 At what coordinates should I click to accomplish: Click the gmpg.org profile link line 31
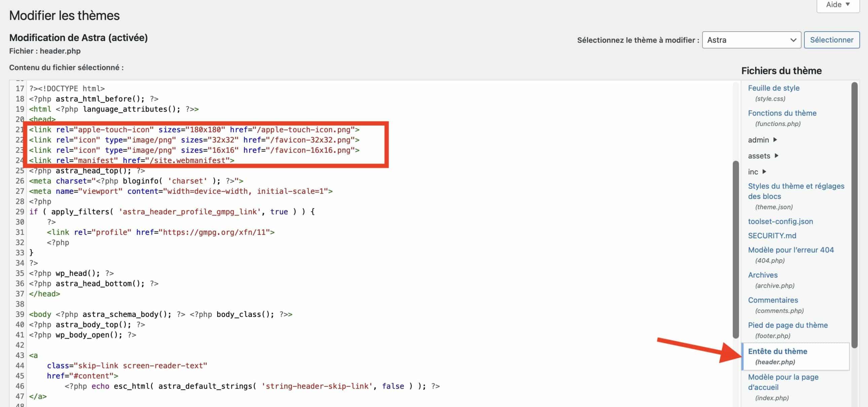point(161,232)
